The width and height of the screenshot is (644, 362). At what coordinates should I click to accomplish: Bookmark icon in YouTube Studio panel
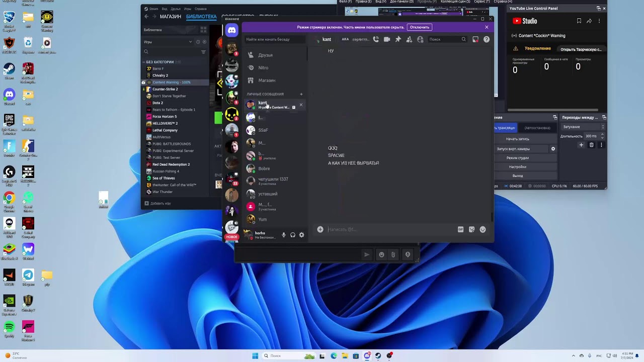pyautogui.click(x=579, y=21)
